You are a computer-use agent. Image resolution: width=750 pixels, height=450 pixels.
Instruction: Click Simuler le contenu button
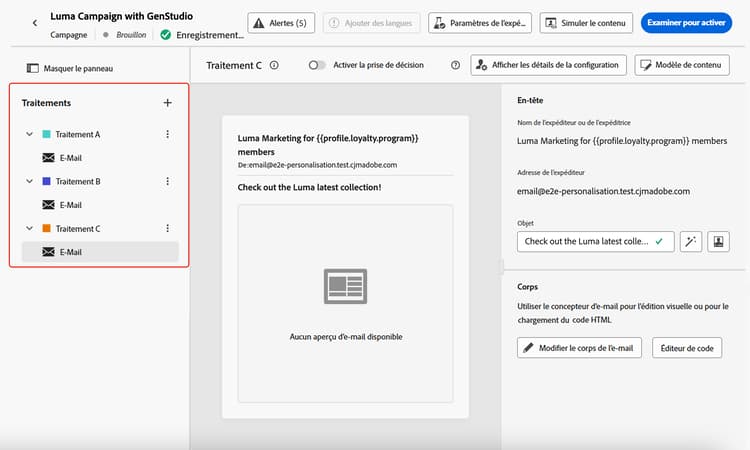586,23
